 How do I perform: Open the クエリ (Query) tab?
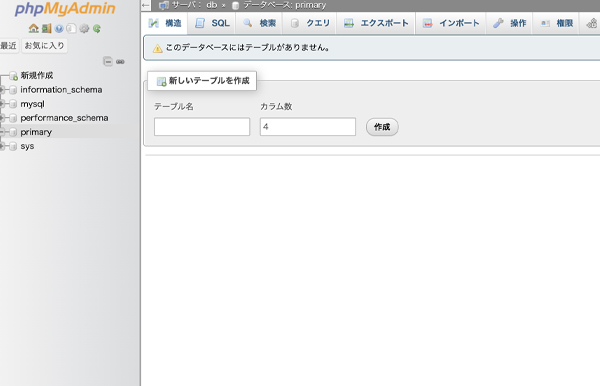[310, 23]
